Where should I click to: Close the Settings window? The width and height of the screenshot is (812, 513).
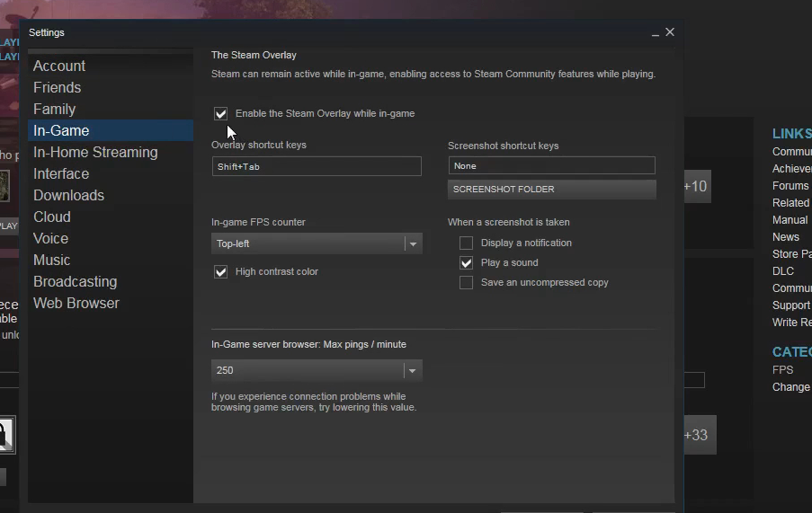(670, 32)
